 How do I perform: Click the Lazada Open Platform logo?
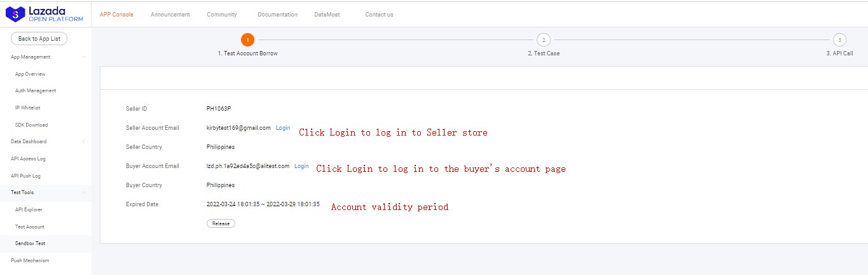(45, 14)
